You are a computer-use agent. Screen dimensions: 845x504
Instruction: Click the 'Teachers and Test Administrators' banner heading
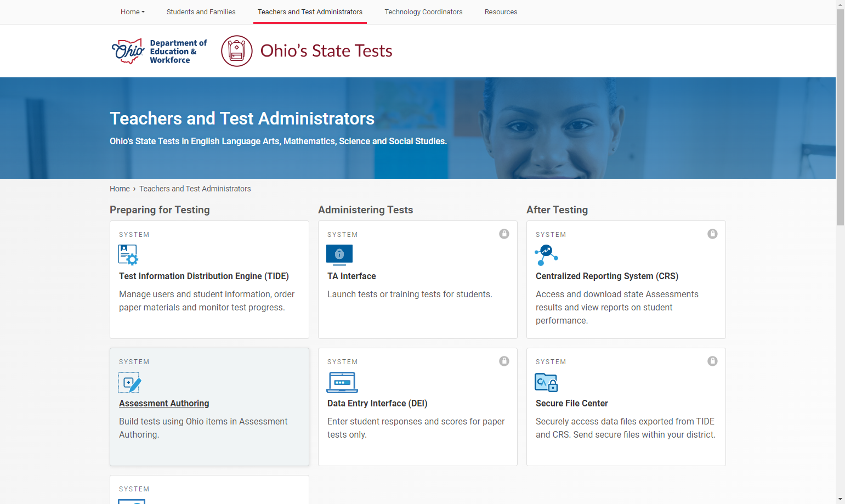tap(242, 118)
